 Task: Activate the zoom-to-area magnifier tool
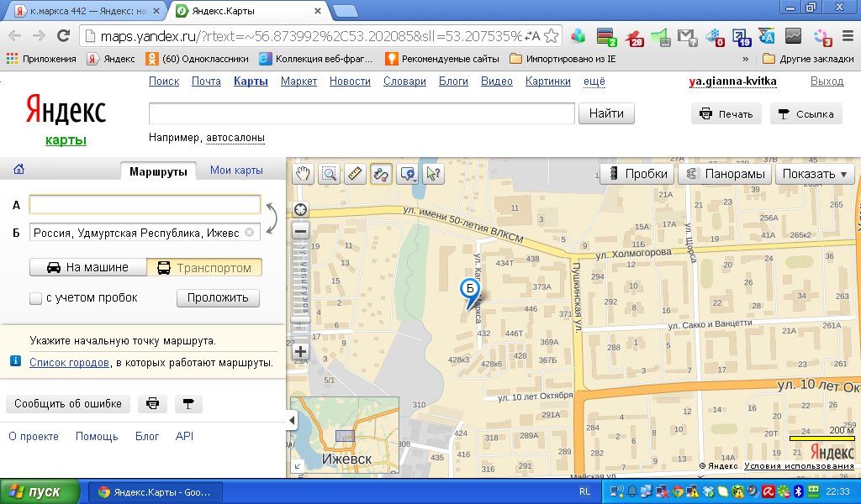329,174
